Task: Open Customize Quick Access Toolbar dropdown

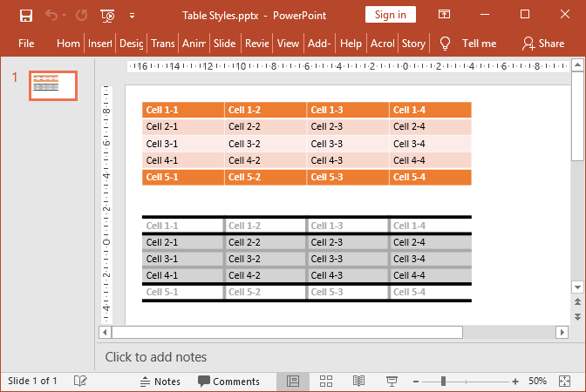Action: [132, 15]
